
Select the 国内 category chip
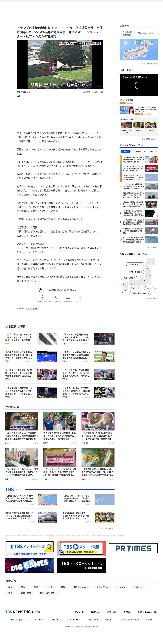point(23,587)
